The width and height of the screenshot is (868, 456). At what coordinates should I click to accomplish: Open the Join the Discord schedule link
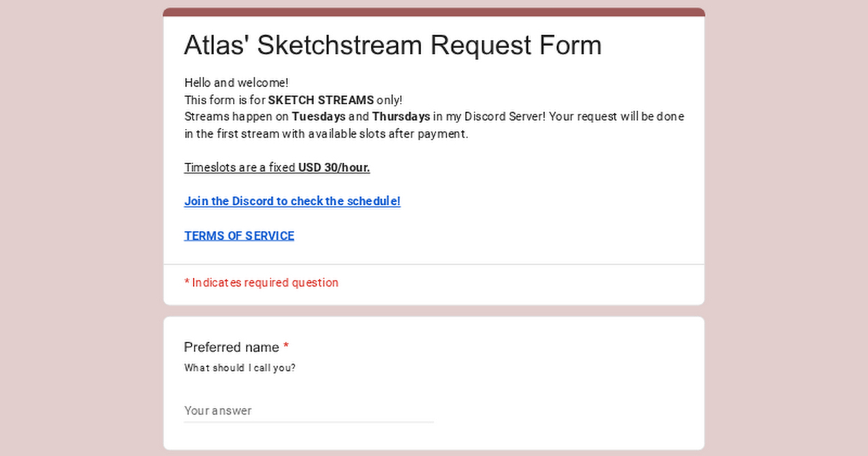click(x=292, y=201)
